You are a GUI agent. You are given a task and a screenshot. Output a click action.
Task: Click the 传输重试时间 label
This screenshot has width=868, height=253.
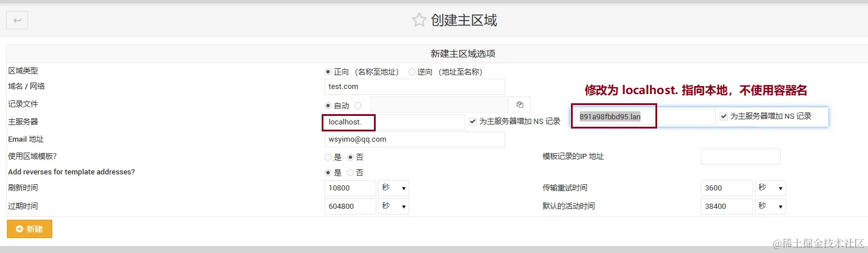pos(565,188)
